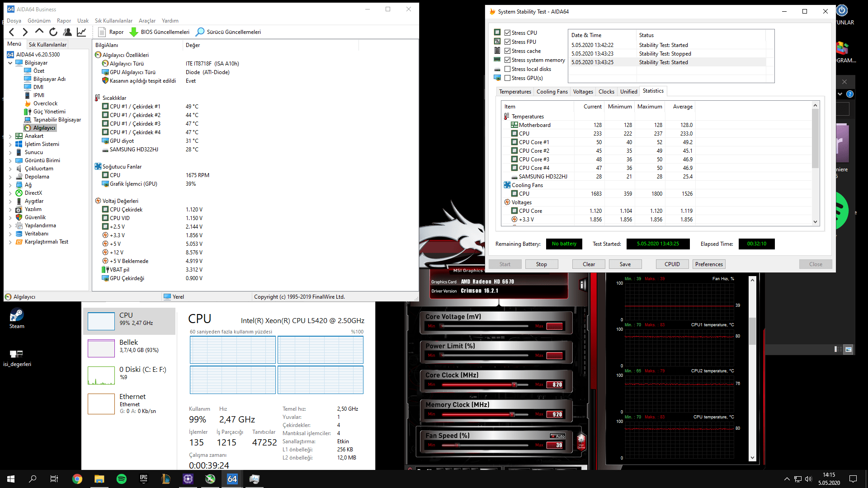Click the favorites user icon in toolbar

tap(67, 32)
